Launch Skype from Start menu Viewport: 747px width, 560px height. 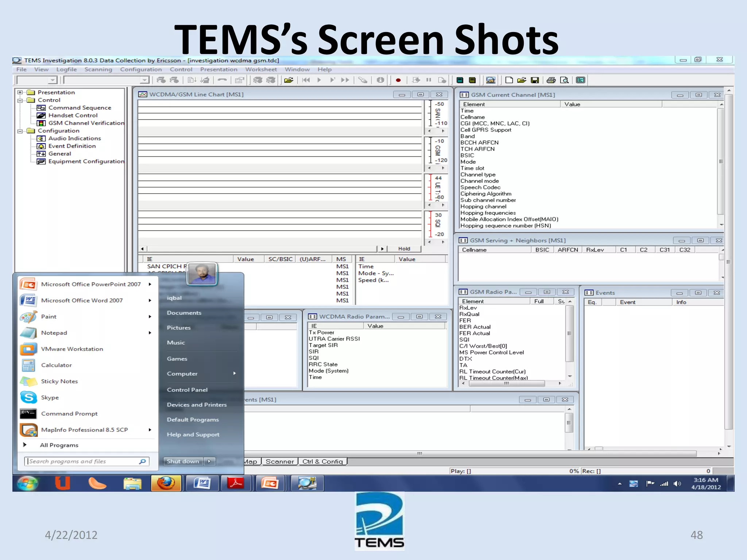tap(50, 397)
